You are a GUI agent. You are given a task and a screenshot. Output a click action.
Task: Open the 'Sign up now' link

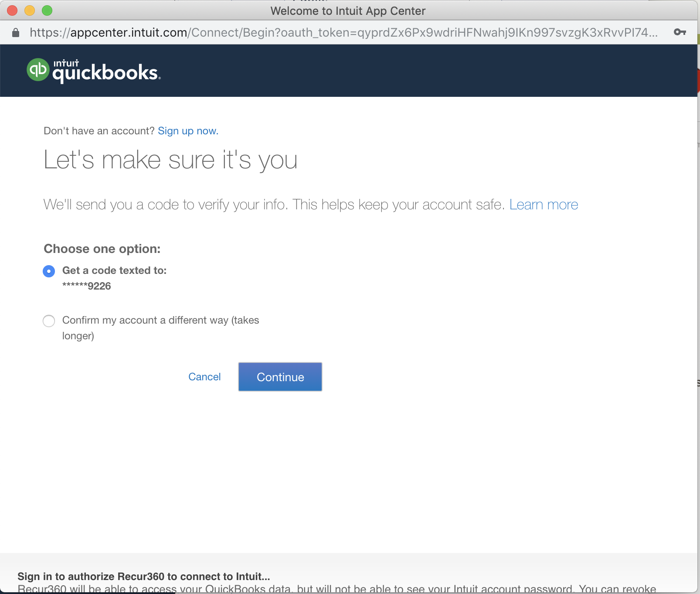click(188, 131)
